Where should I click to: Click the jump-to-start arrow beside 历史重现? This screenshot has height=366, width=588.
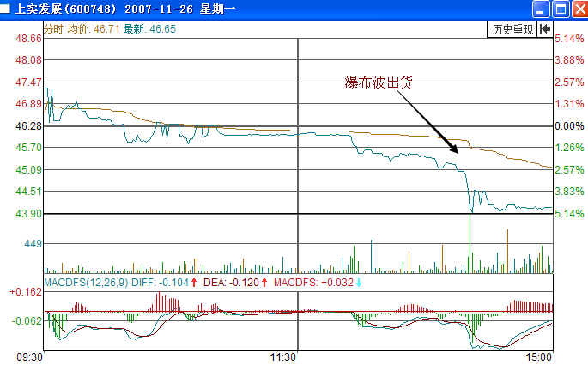[544, 29]
